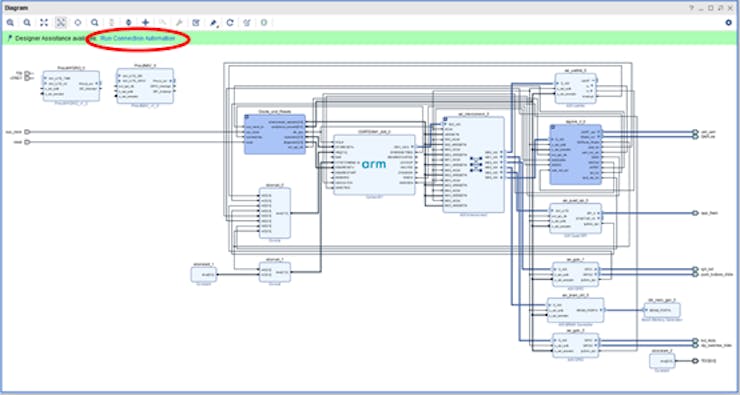Toggle the Select Area tool

coord(61,23)
